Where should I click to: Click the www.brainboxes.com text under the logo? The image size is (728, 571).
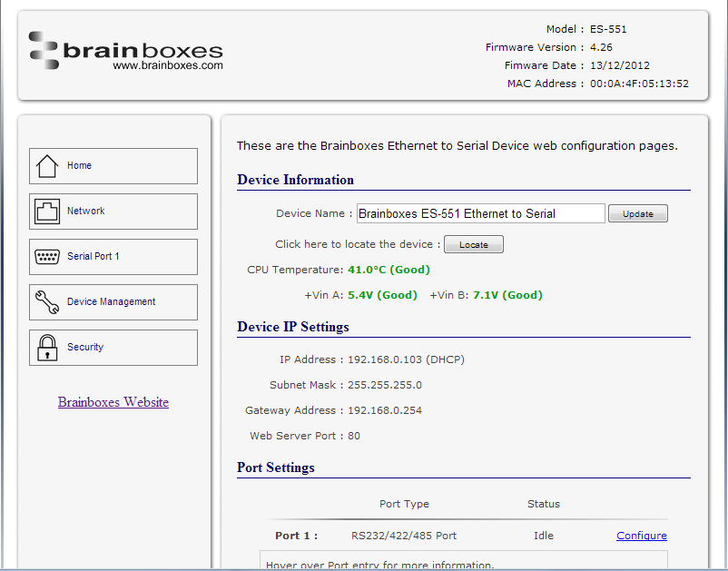tap(168, 65)
